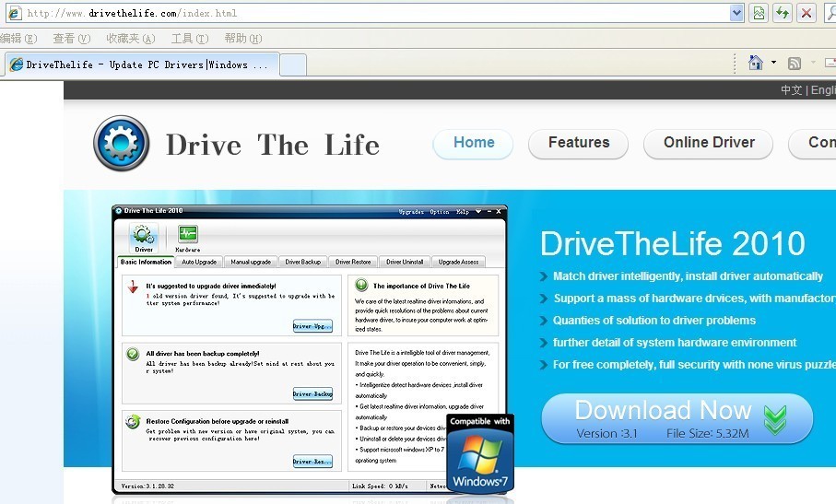836x504 pixels.
Task: Click the 'Link Speed: 0 kB/s' status text
Action: (380, 486)
